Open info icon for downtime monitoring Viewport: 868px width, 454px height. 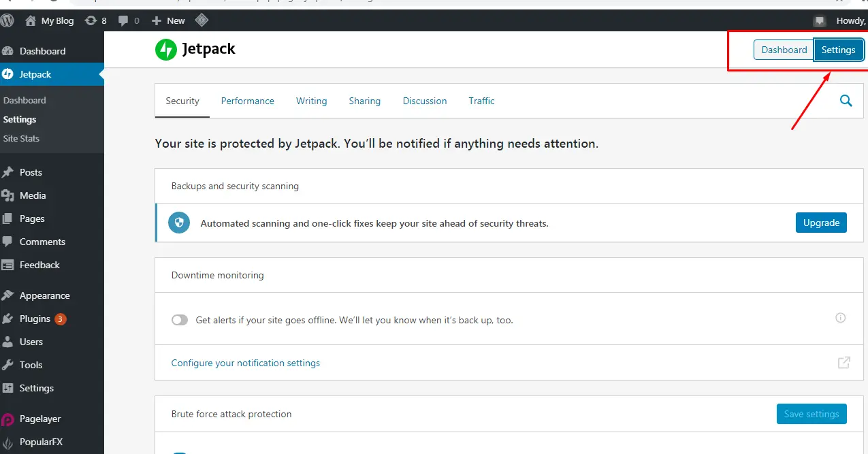click(841, 318)
